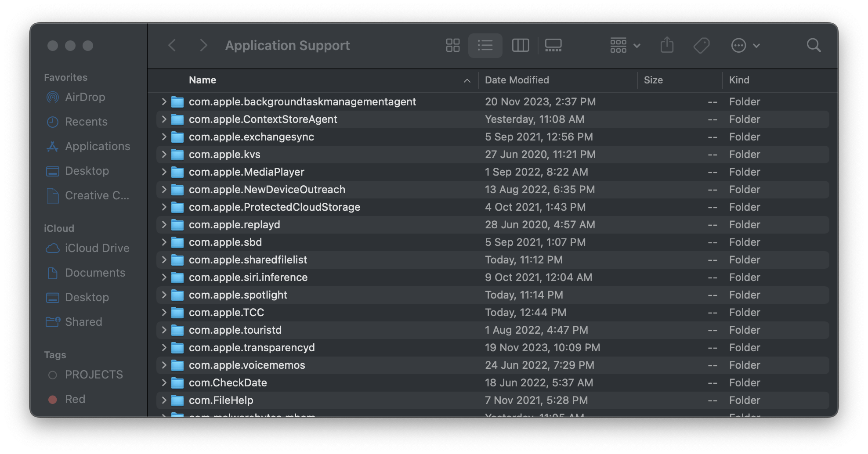The image size is (868, 454).
Task: Expand the com.FileHelp folder
Action: (164, 400)
